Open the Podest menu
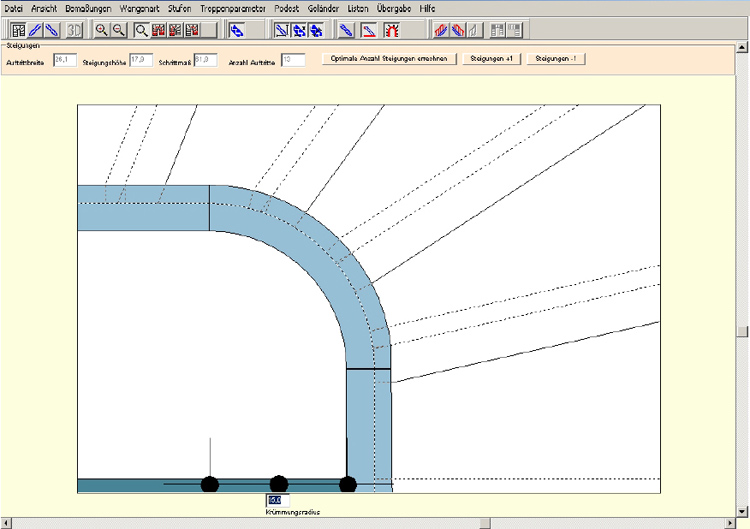Screen dimensions: 750x529 coord(286,8)
